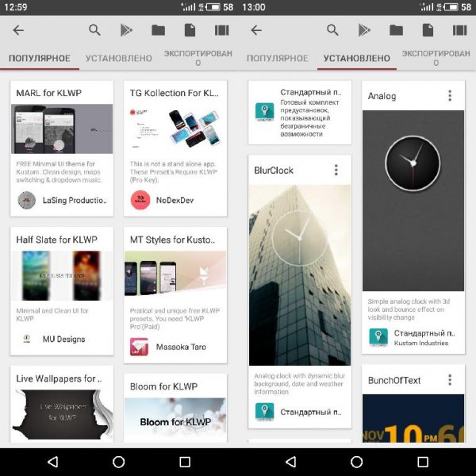This screenshot has height=476, width=476.
Task: Open Analog clock preview image
Action: point(413,201)
